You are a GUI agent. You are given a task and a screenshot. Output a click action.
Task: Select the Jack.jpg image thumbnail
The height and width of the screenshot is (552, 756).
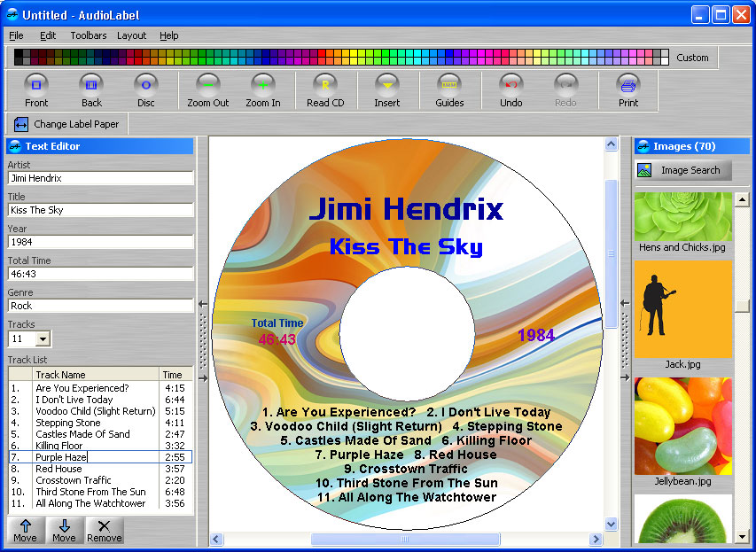tap(682, 309)
